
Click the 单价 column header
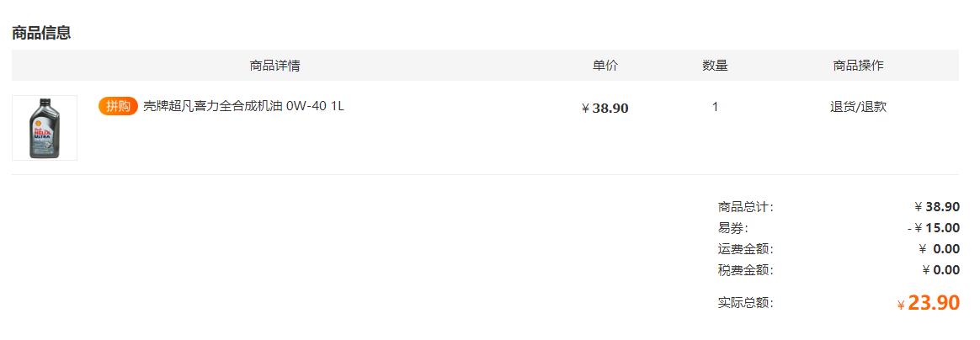605,65
